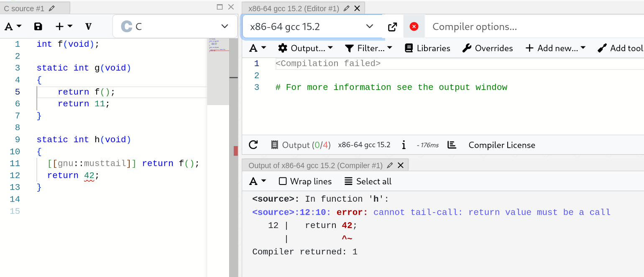The image size is (644, 277).
Task: Click the "static int h(void)" line
Action: click(x=84, y=139)
